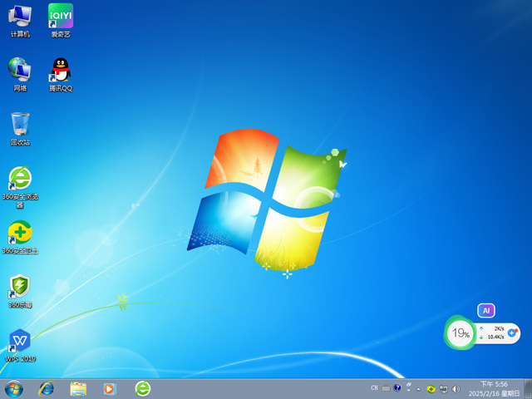Launch the 360安全浏览器 desktop shortcut
Image resolution: width=532 pixels, height=399 pixels.
coord(20,180)
